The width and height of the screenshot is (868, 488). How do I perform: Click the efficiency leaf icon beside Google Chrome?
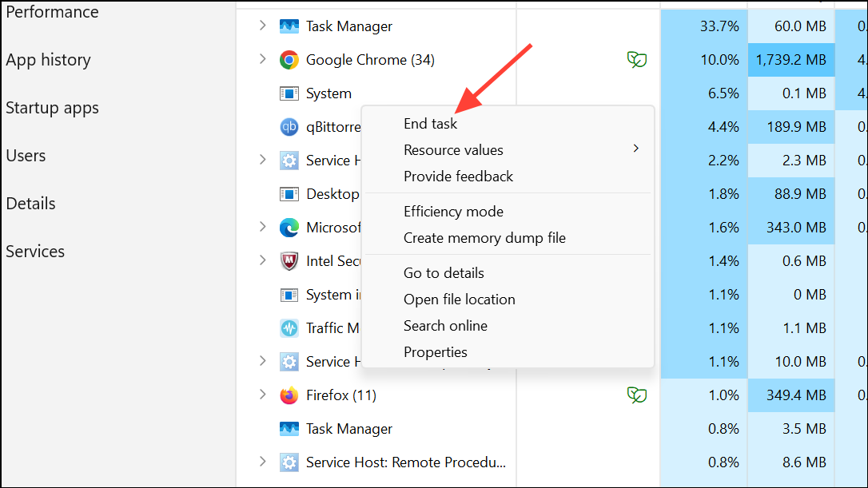[x=637, y=59]
